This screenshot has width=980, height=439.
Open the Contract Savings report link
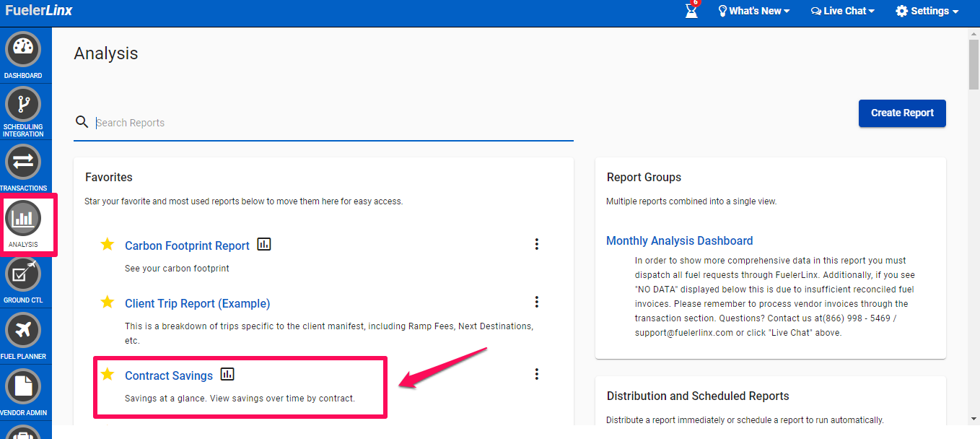tap(169, 375)
